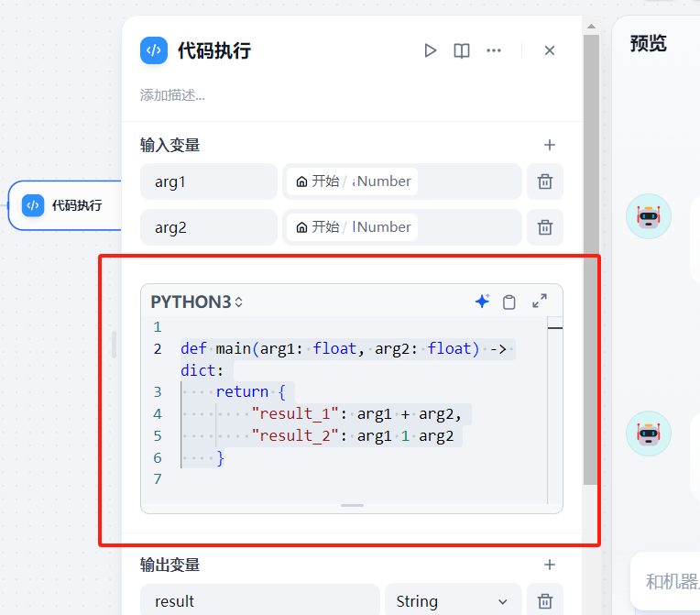
Task: Open the String type dropdown
Action: (453, 601)
